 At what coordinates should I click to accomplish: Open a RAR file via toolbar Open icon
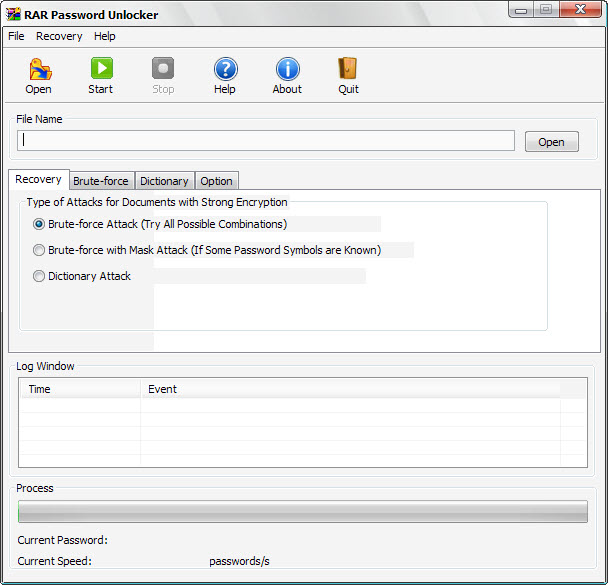click(x=39, y=76)
